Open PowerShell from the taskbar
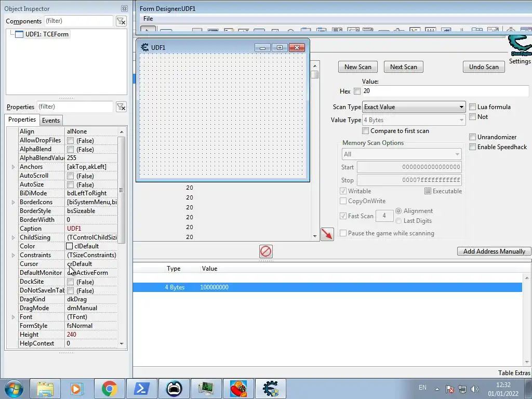 coord(141,389)
